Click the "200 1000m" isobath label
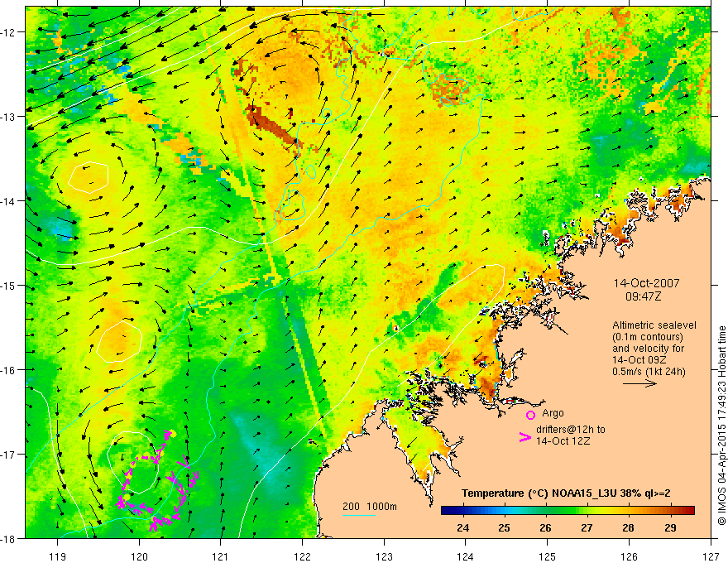This screenshot has height=563, width=728. point(370,507)
